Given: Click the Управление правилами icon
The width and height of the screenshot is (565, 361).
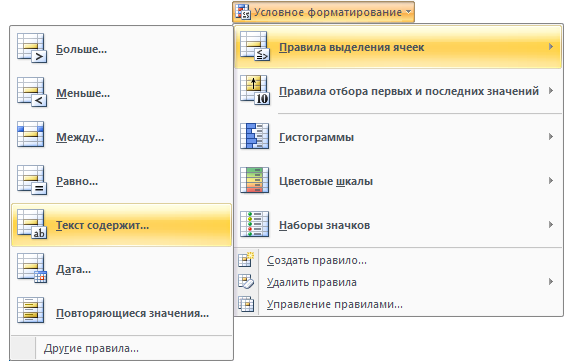Looking at the screenshot, I should [246, 304].
